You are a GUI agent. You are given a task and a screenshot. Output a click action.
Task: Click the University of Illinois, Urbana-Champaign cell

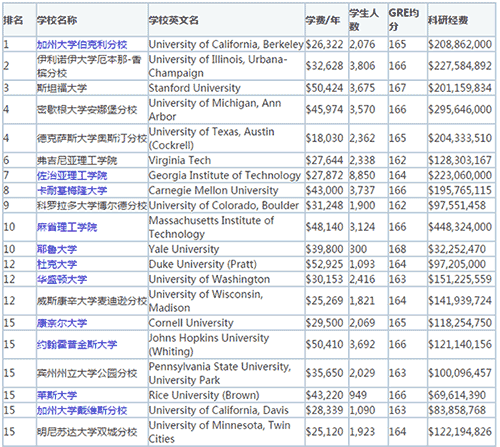[x=226, y=66]
